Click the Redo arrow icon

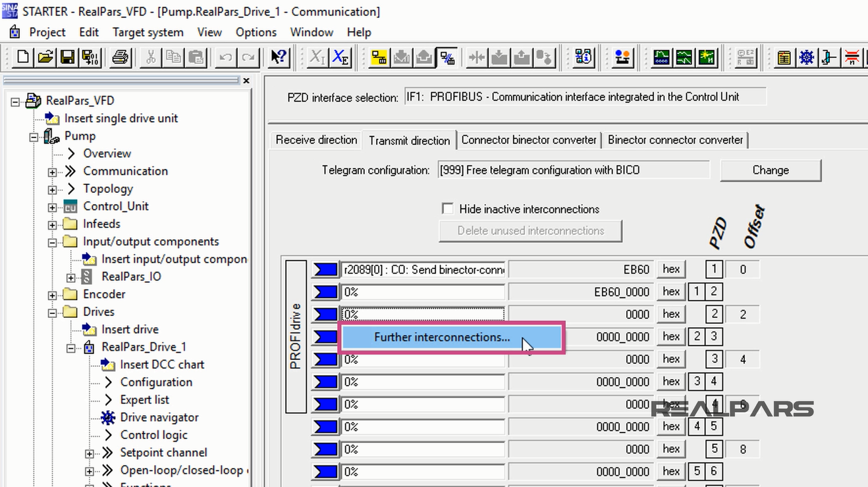[x=248, y=57]
